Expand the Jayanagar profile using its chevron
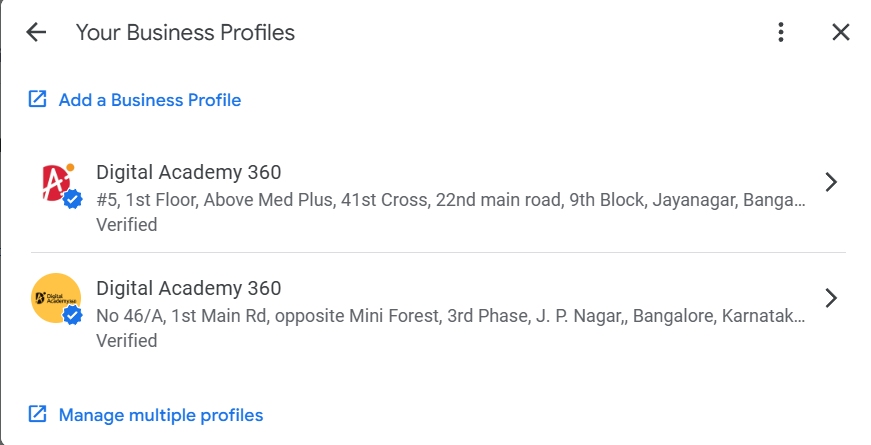The height and width of the screenshot is (445, 871). pos(830,182)
